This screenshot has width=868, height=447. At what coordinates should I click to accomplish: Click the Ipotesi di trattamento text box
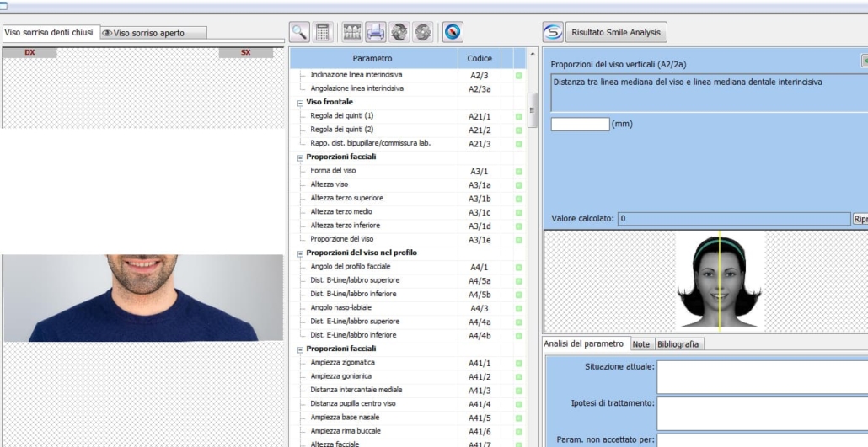point(763,413)
